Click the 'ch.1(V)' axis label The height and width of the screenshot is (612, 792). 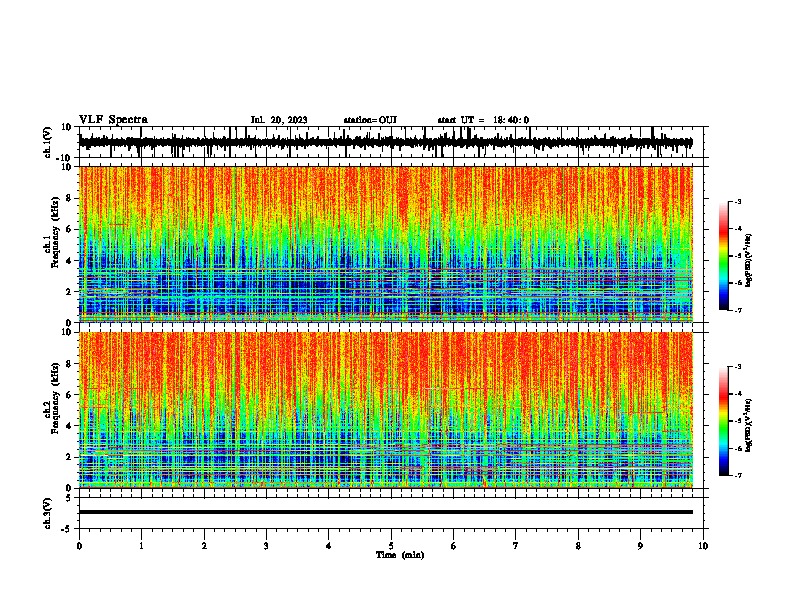click(48, 142)
